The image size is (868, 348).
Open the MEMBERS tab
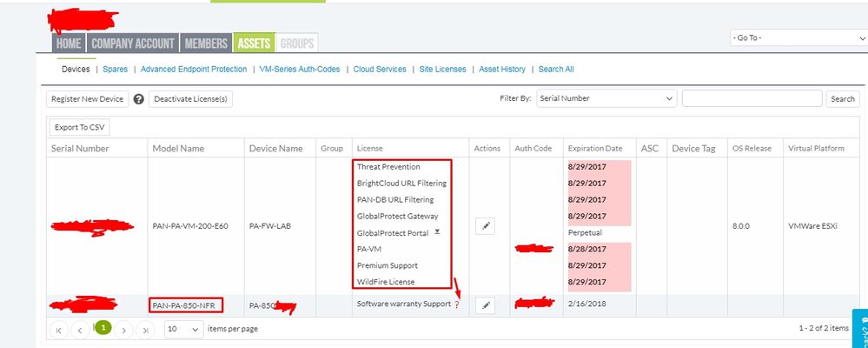click(206, 43)
